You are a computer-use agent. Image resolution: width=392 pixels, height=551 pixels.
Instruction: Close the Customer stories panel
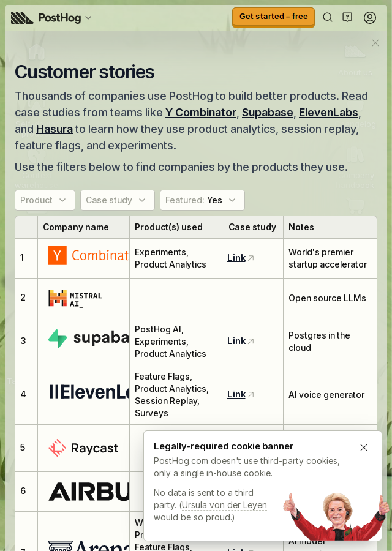click(375, 43)
